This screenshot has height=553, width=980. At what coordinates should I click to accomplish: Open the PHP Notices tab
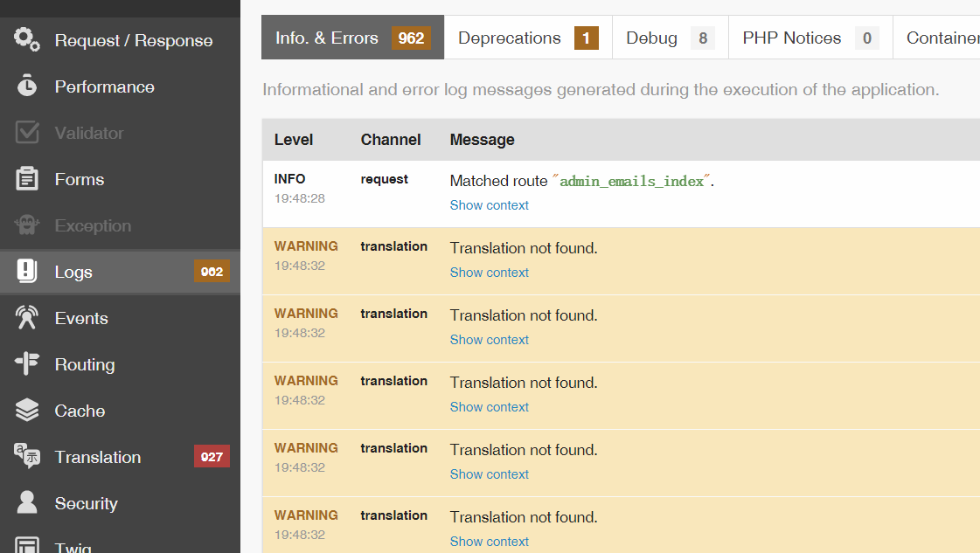click(x=810, y=38)
